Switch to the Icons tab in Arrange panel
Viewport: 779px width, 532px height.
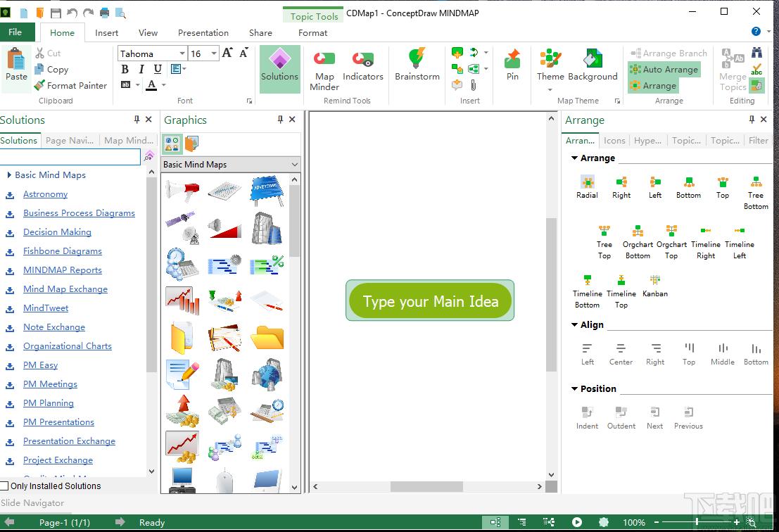click(614, 141)
